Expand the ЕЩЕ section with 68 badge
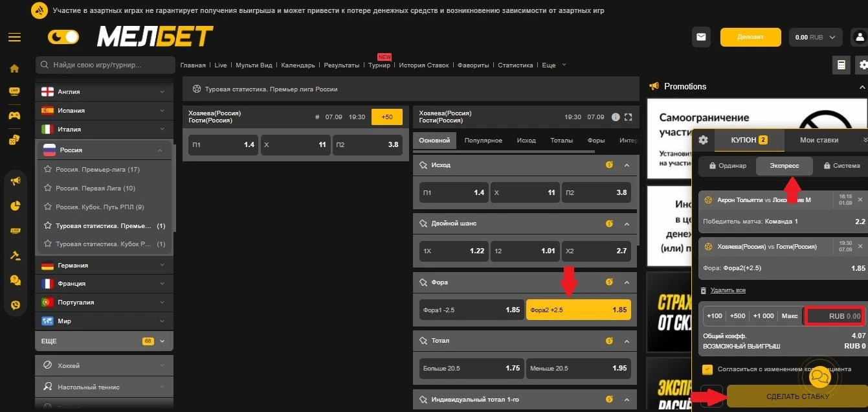868x412 pixels. tap(104, 341)
